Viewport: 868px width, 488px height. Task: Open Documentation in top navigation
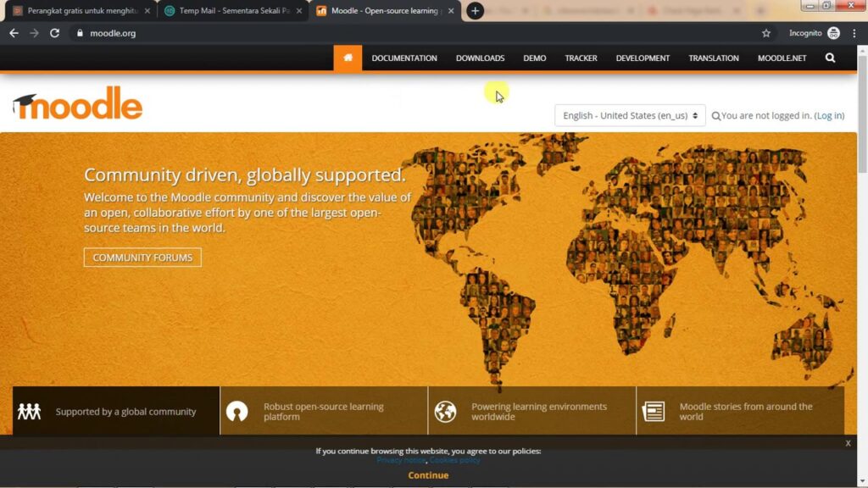click(404, 58)
